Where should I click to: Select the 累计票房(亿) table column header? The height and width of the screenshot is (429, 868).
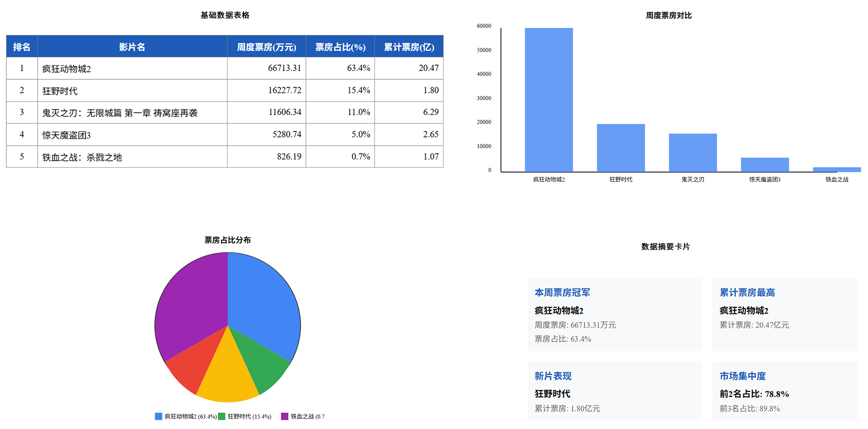[x=409, y=47]
